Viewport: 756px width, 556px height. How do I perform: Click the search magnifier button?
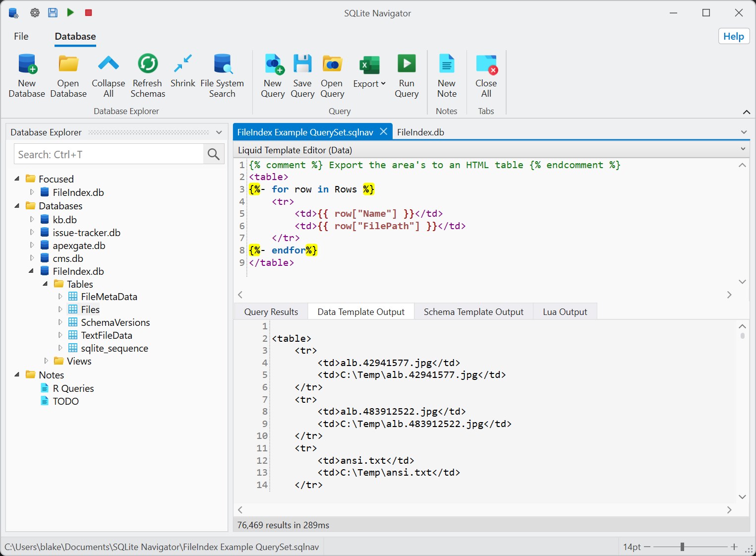click(x=213, y=154)
